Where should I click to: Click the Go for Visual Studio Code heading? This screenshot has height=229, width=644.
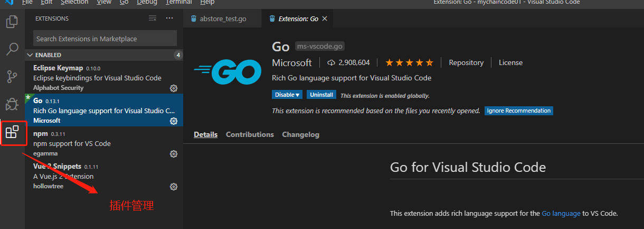coord(468,168)
